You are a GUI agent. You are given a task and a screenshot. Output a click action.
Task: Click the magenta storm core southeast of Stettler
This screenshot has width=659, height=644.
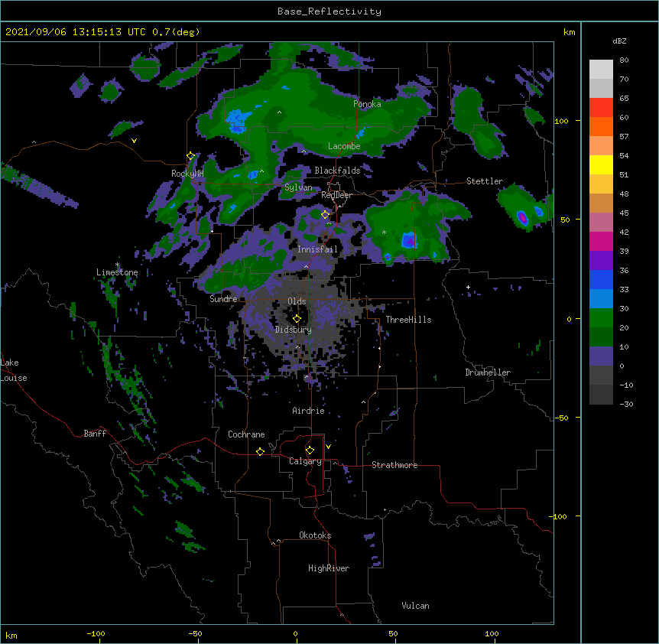pos(522,218)
